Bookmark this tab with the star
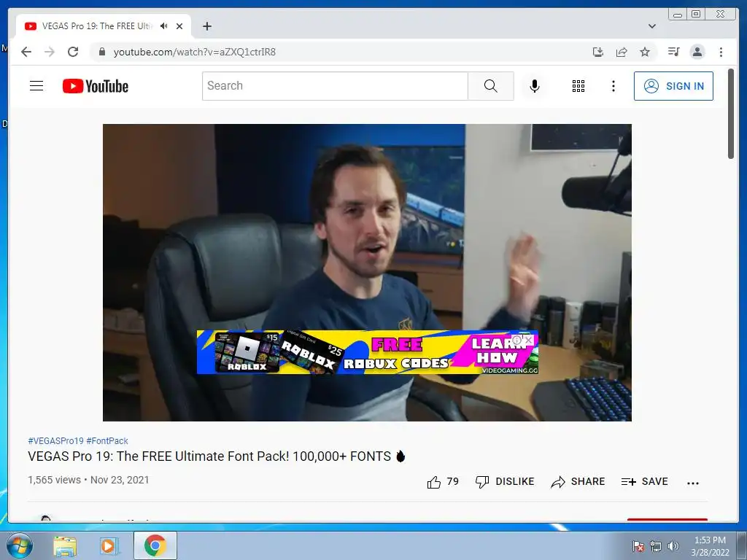This screenshot has height=560, width=747. pyautogui.click(x=645, y=52)
